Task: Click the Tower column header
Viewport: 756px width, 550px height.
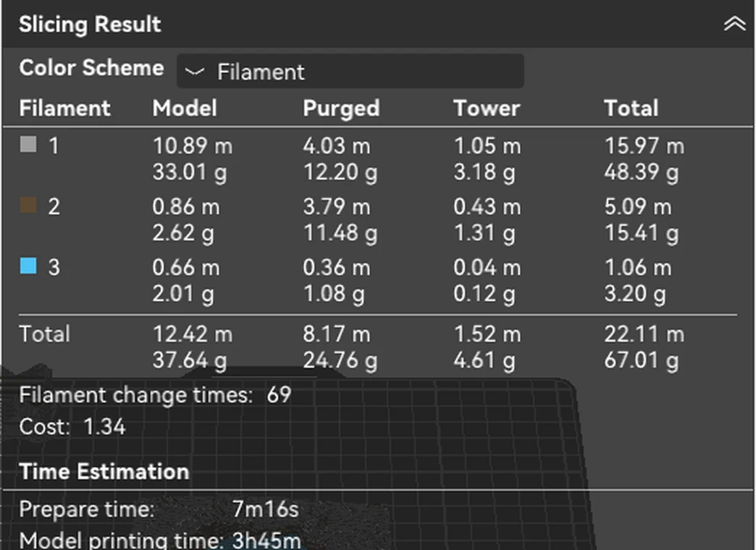Action: click(x=487, y=108)
